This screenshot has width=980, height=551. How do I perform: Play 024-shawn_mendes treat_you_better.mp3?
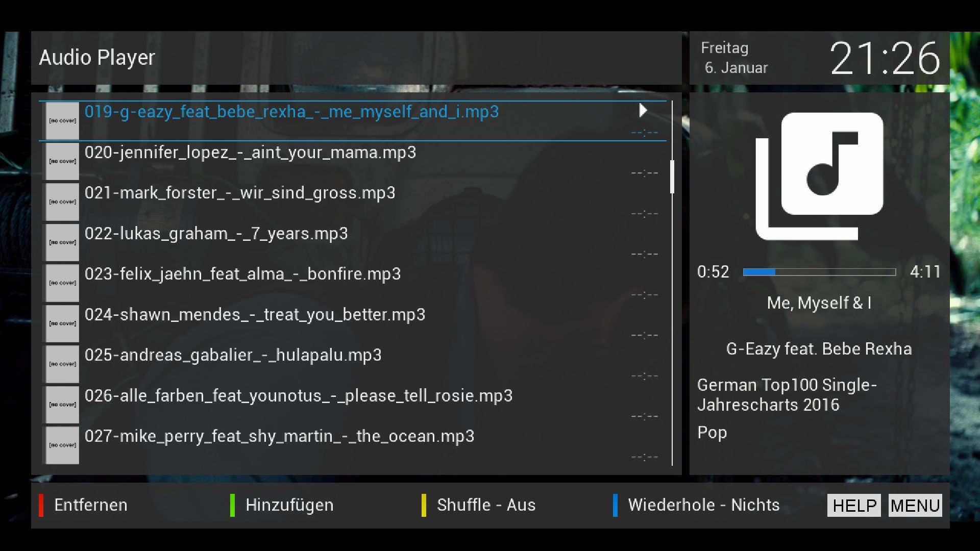(255, 315)
